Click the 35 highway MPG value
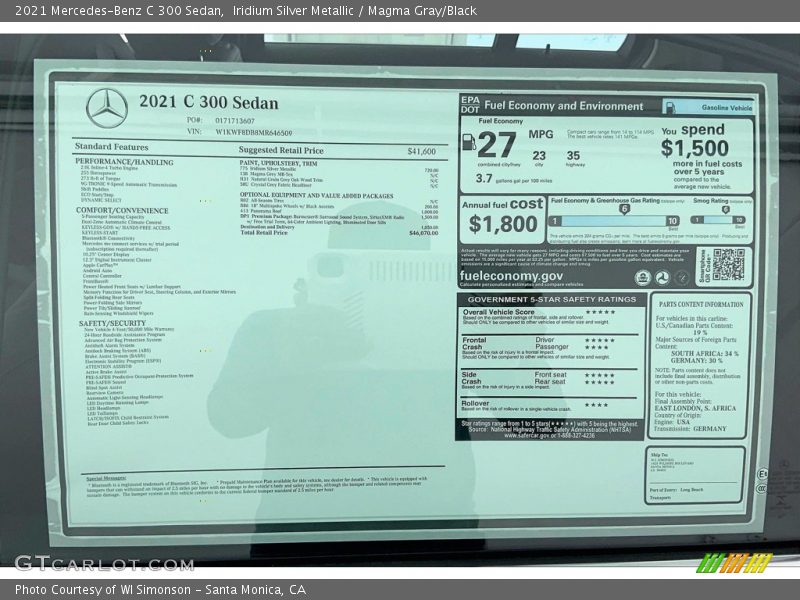 point(573,156)
